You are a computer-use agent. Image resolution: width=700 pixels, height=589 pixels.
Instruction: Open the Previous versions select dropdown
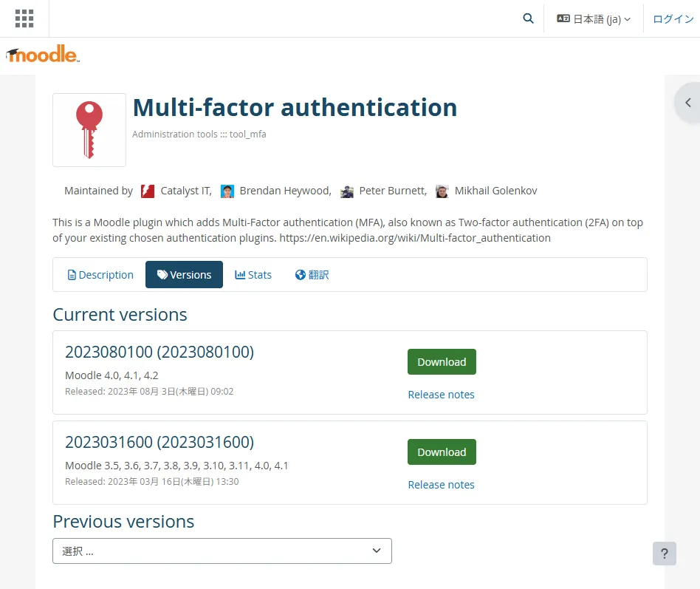click(222, 551)
